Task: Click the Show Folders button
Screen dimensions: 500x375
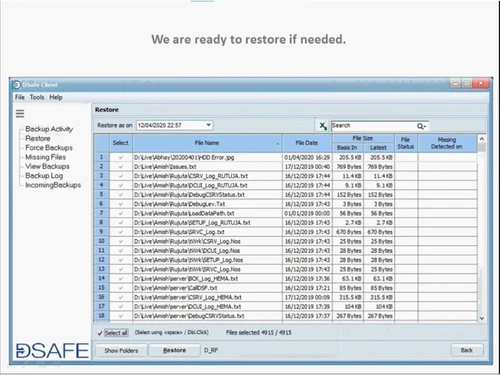Action: coord(121,350)
